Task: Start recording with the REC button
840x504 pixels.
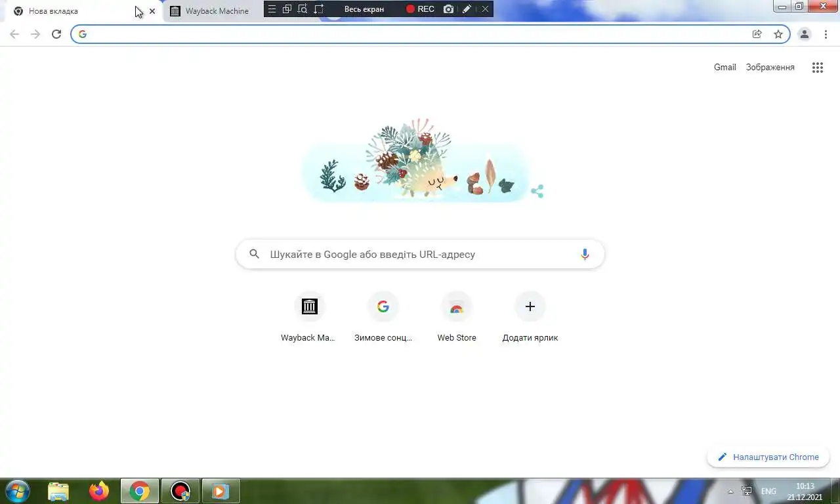Action: tap(420, 9)
